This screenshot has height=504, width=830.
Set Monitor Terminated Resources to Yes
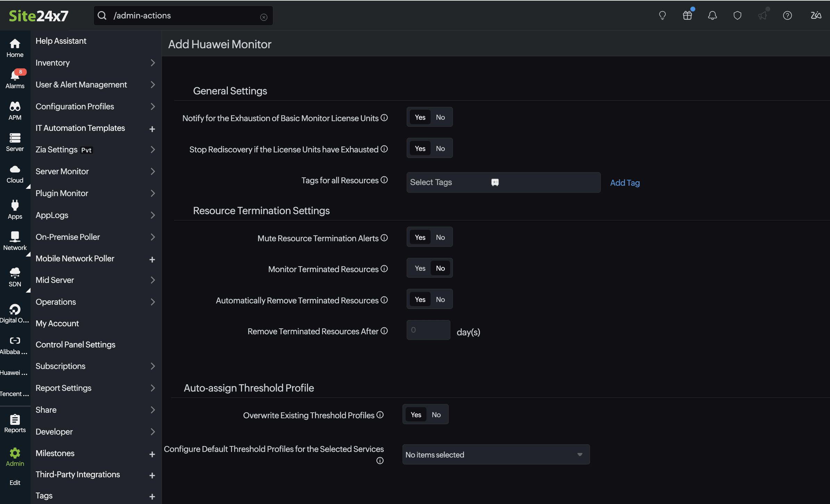[x=420, y=268]
